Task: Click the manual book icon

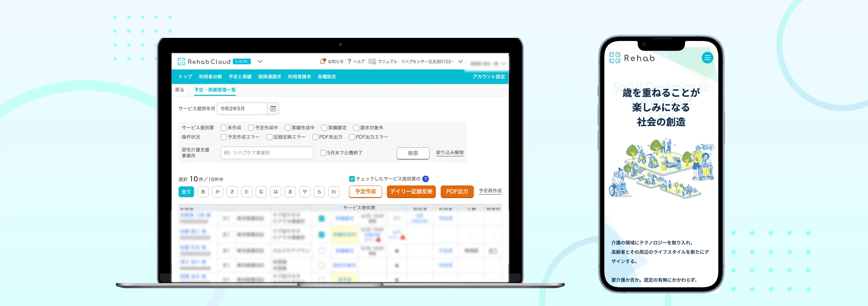Action: (x=372, y=62)
